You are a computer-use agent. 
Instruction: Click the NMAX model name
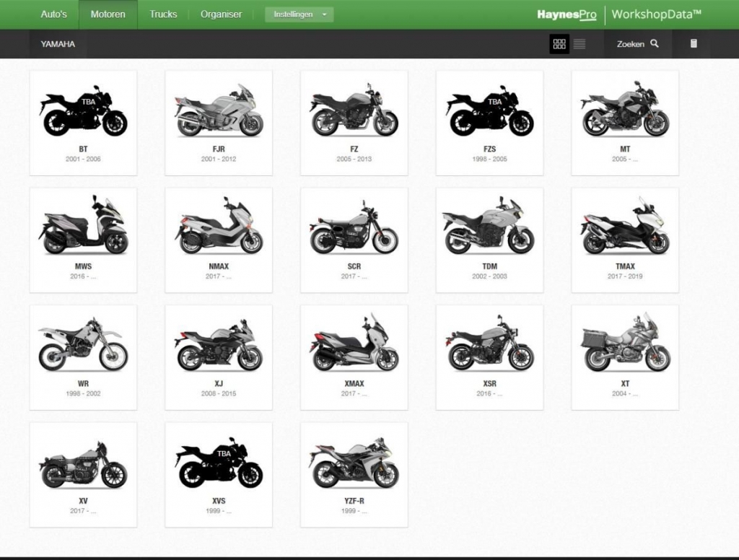click(x=219, y=266)
